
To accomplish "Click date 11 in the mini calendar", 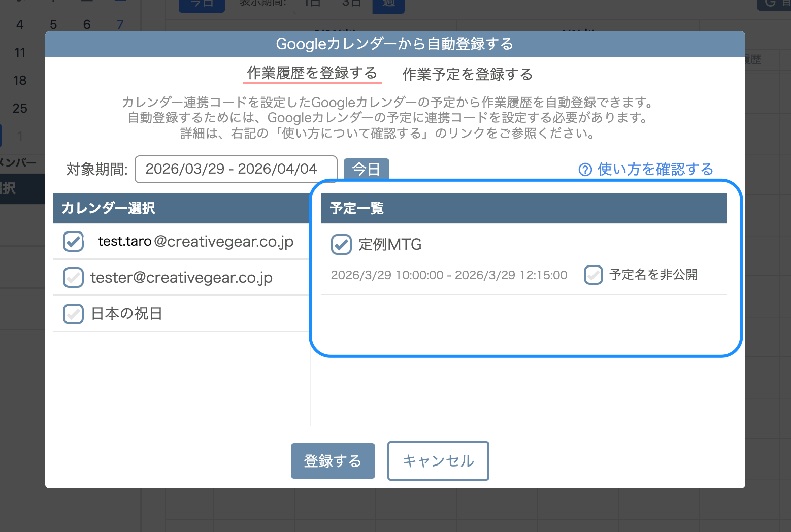I will [x=20, y=52].
